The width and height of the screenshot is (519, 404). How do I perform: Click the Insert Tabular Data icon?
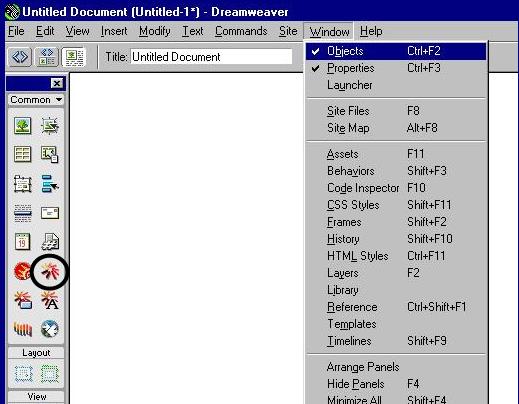point(50,154)
